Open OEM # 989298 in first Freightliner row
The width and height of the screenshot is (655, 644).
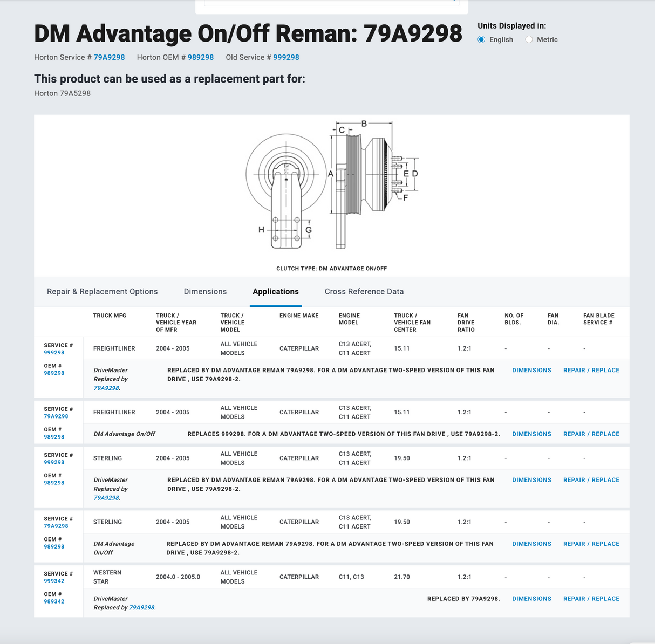[x=54, y=373]
